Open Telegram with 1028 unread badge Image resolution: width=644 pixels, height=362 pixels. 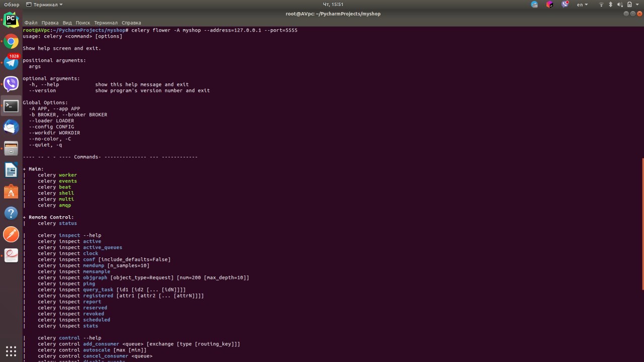click(11, 63)
